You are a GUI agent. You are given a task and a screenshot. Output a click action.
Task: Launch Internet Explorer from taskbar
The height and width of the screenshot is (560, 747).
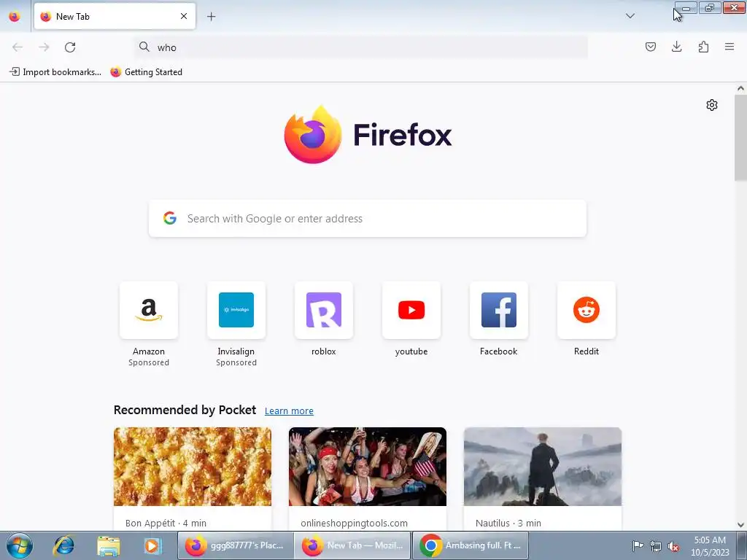click(x=64, y=545)
